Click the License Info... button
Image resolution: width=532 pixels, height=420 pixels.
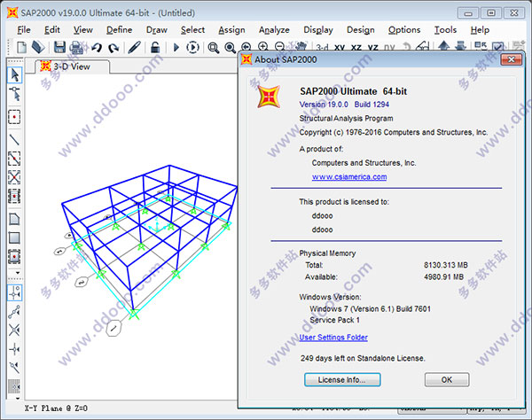342,379
